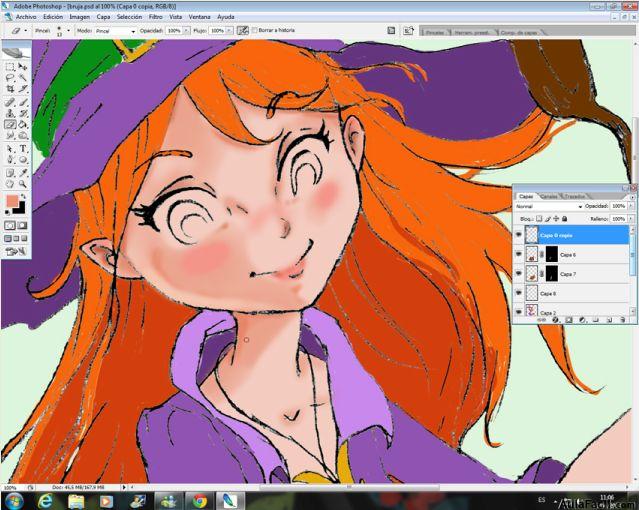Select the Shape tool
This screenshot has height=510, width=639.
point(23,160)
